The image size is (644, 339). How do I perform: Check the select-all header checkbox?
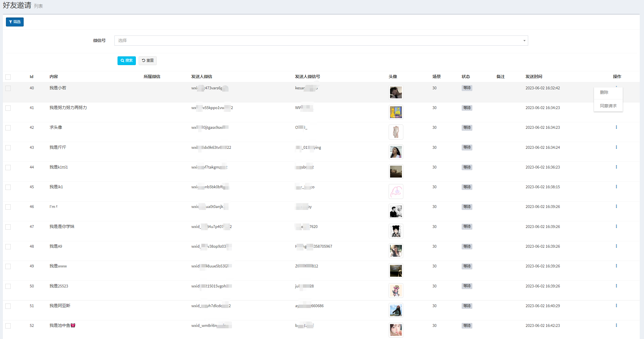8,77
